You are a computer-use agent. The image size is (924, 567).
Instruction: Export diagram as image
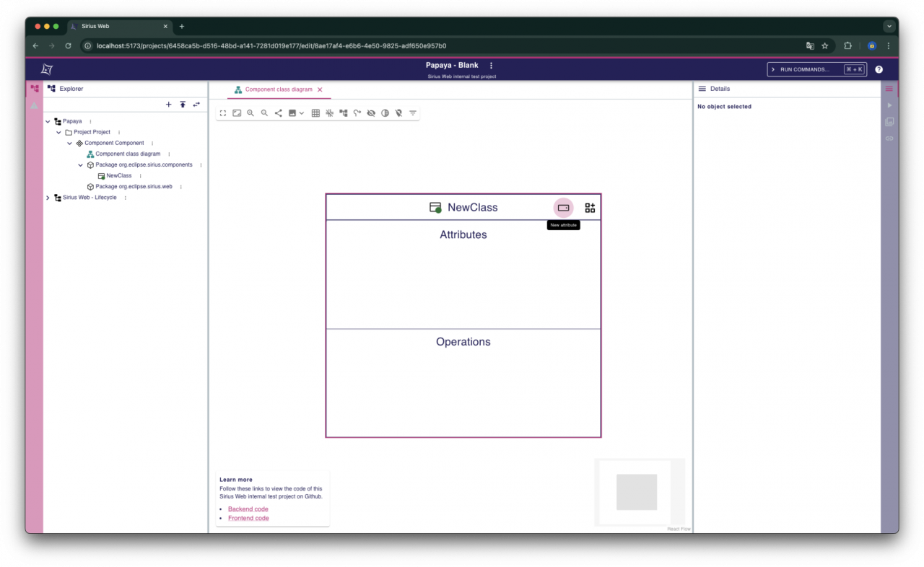pos(292,113)
